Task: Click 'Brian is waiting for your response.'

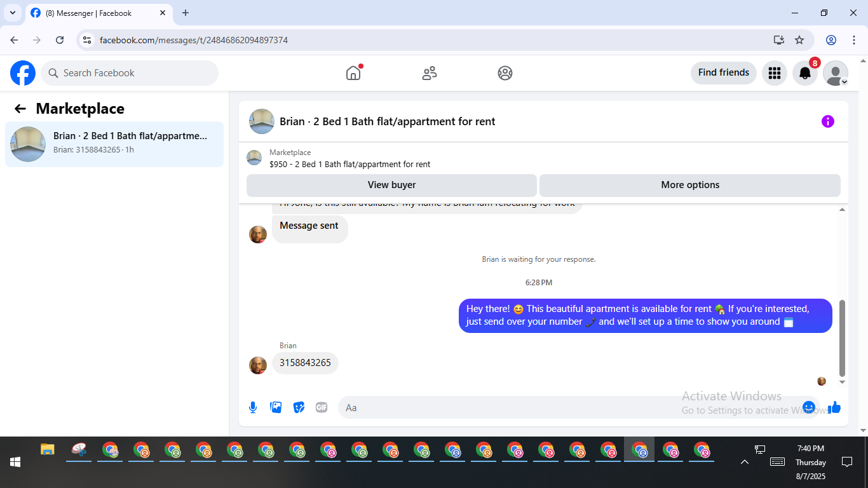Action: click(539, 259)
